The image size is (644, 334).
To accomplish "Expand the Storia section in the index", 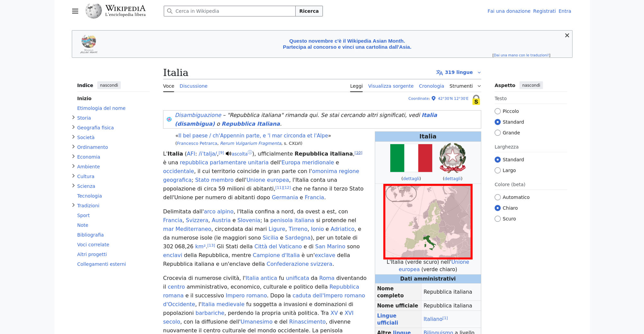I will point(73,117).
